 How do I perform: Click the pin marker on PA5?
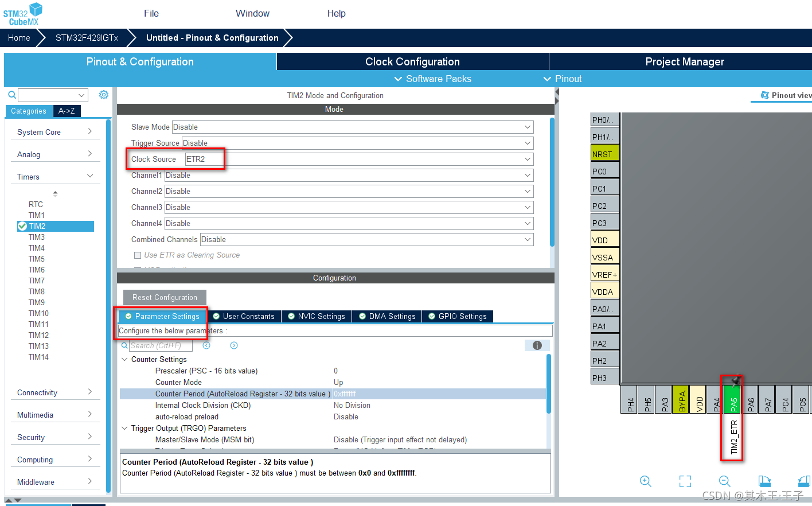[736, 380]
